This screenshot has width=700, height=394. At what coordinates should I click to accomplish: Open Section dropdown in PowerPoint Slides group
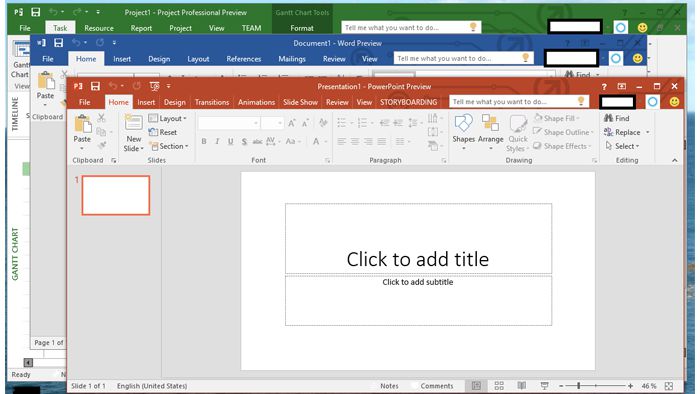point(169,146)
